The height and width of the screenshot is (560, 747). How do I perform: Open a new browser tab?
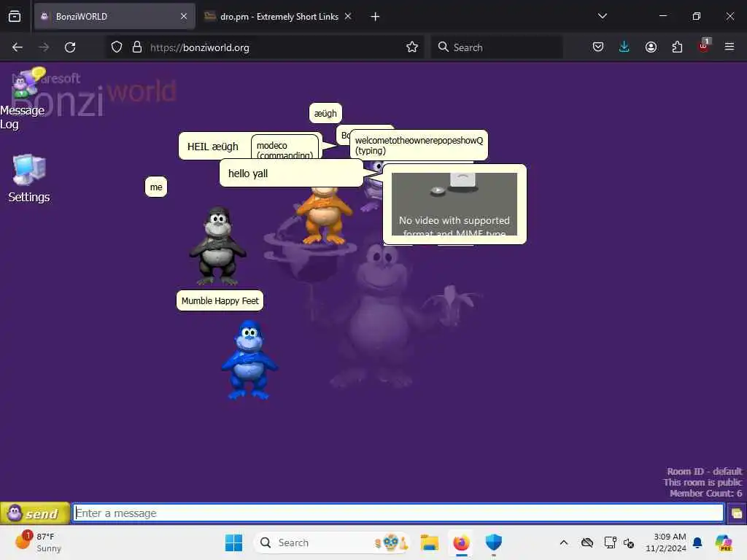click(376, 17)
